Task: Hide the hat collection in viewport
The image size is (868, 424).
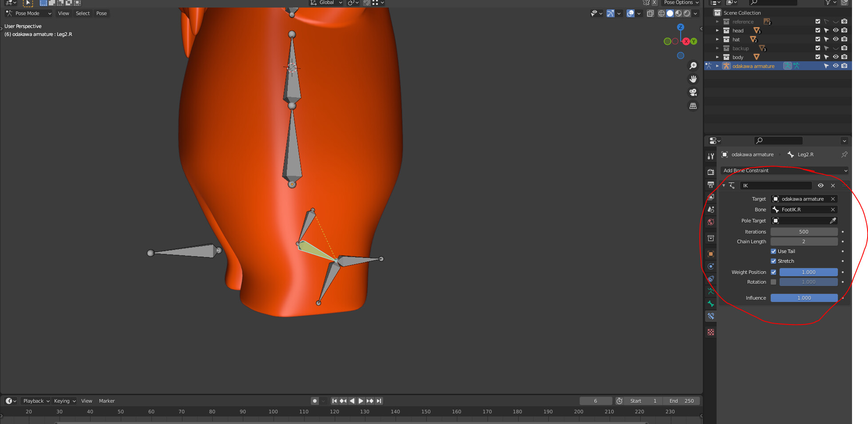Action: point(836,40)
